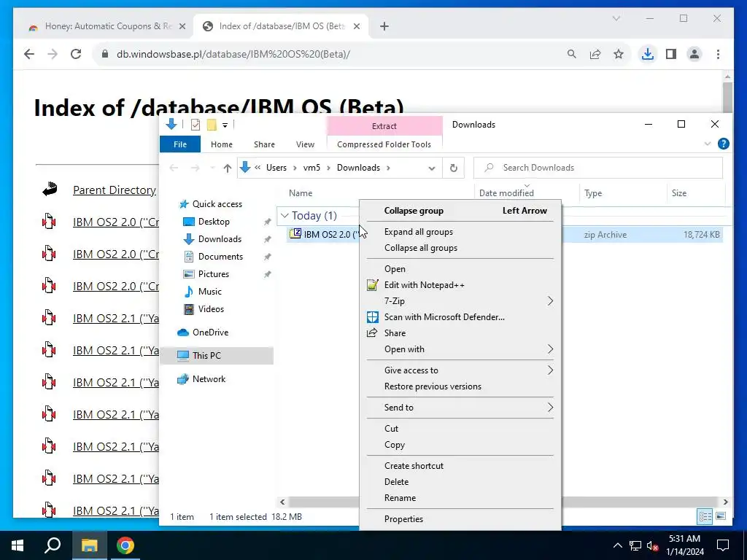Viewport: 747px width, 560px height.
Task: Select Delete from the context menu
Action: [460, 482]
